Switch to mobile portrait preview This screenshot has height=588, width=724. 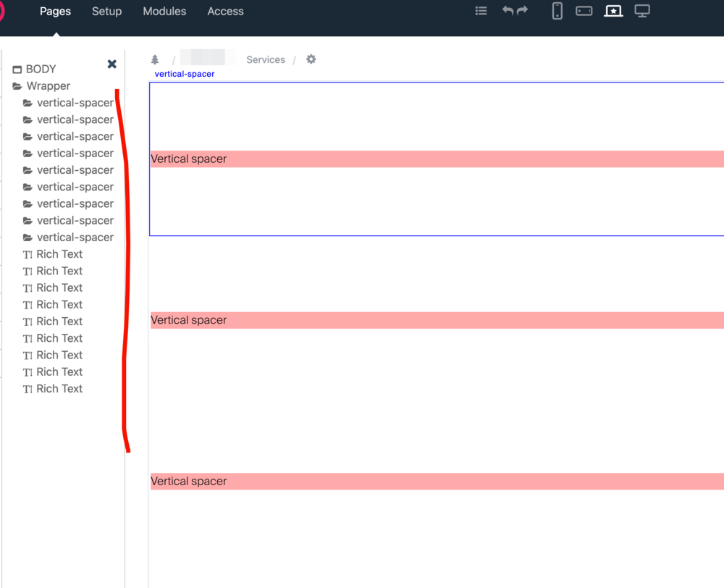coord(557,11)
